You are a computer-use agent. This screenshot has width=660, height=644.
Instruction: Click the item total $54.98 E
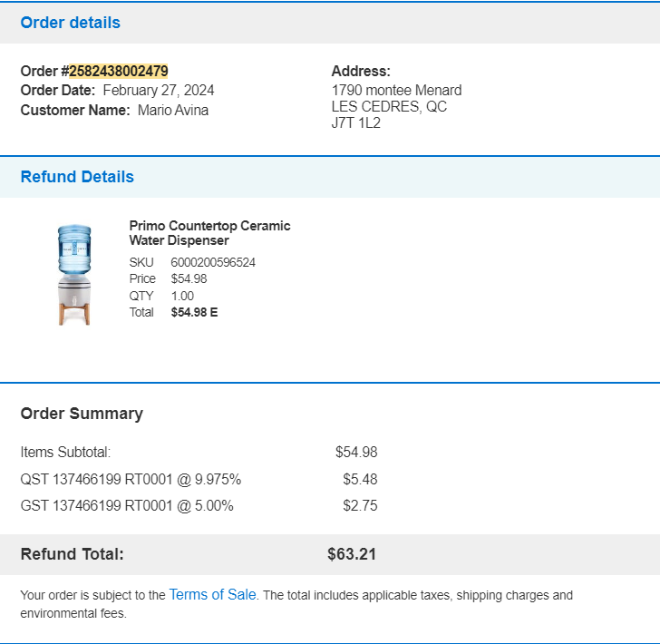tap(194, 312)
